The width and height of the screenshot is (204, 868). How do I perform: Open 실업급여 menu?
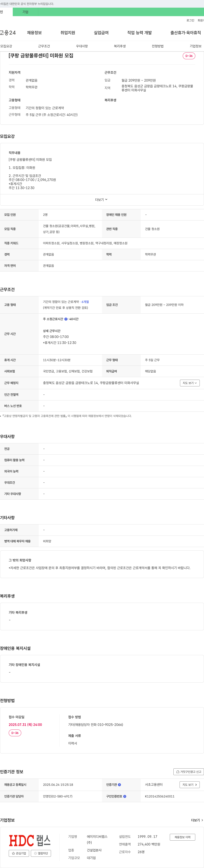point(101,33)
